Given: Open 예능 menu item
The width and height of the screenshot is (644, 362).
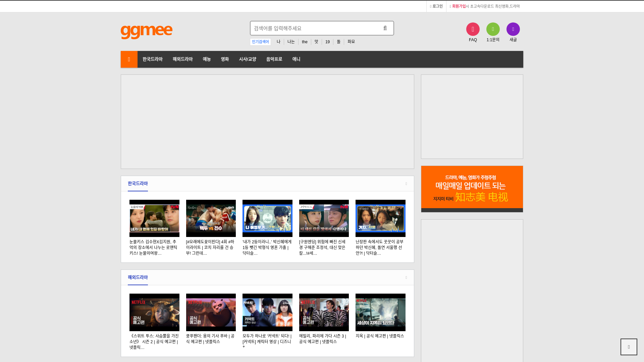Looking at the screenshot, I should 207,59.
